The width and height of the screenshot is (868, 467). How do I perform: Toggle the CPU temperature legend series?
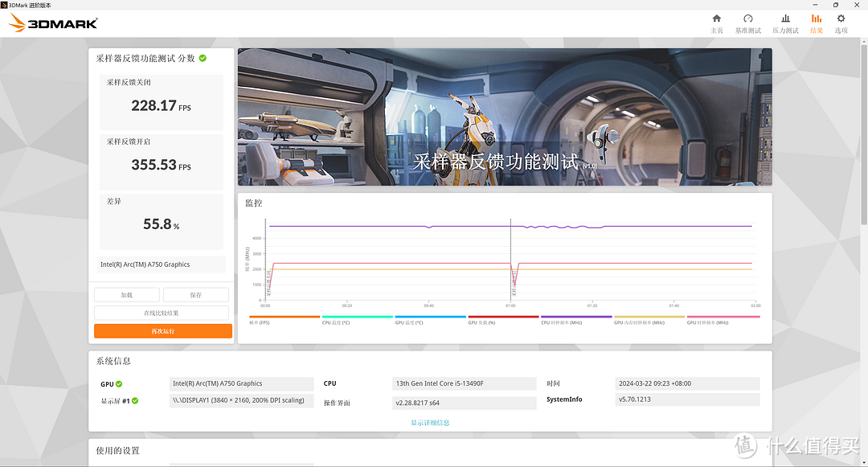(357, 320)
